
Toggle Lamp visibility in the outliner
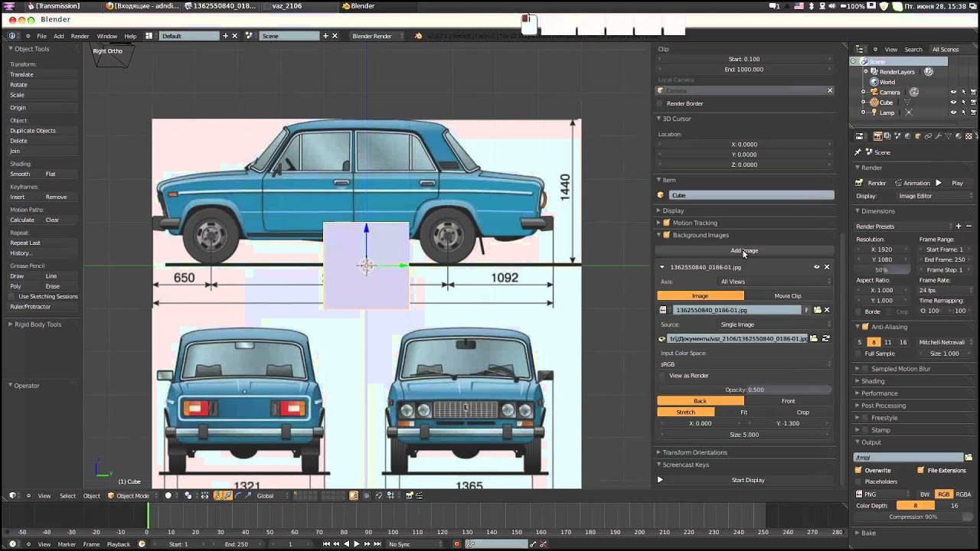[x=953, y=112]
